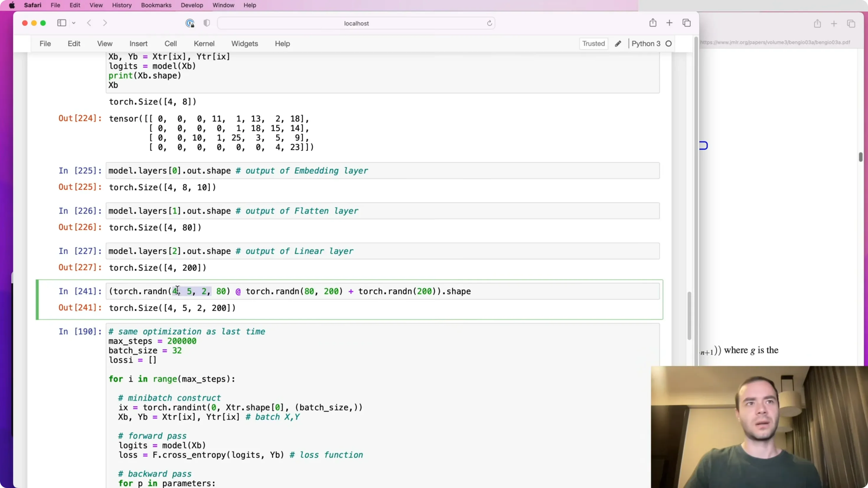Reload the page with refresh icon
The height and width of the screenshot is (488, 868).
489,23
